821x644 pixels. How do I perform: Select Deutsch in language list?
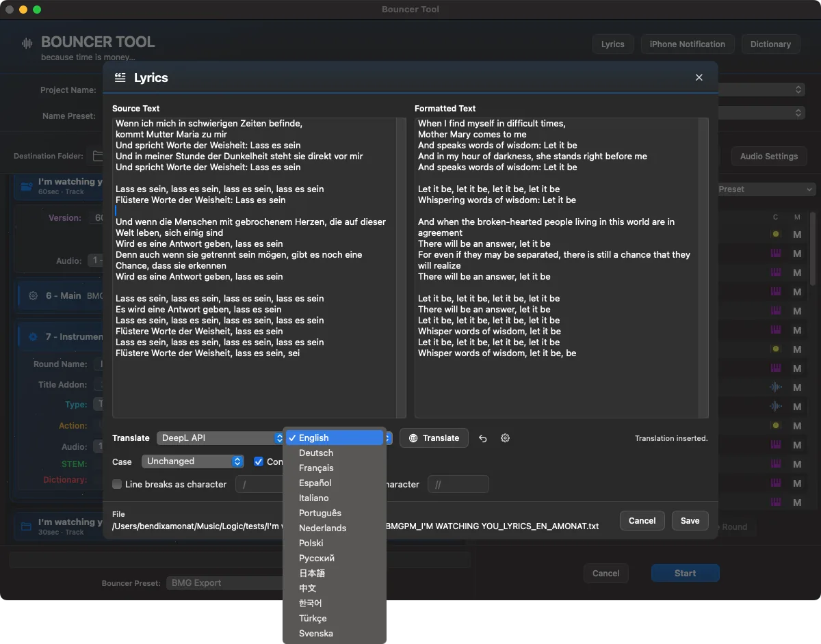click(x=335, y=453)
